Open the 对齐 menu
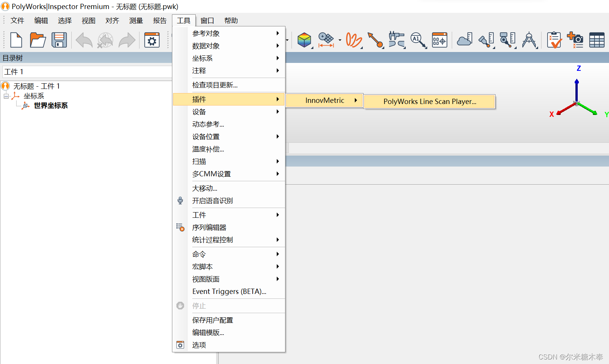The height and width of the screenshot is (364, 609). (112, 20)
